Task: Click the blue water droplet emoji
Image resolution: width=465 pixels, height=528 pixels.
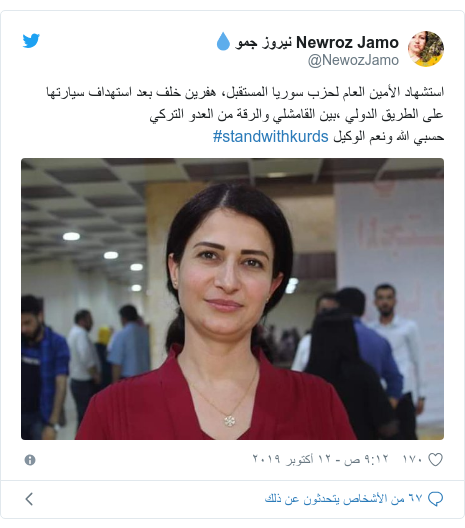Action: 223,41
